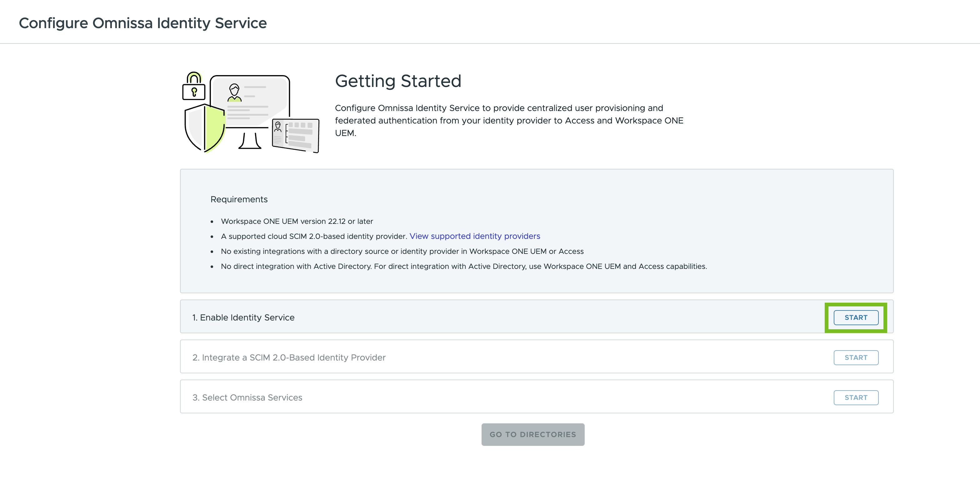This screenshot has width=980, height=484.
Task: Click the centralized user provisioning description paragraph
Action: tap(509, 120)
